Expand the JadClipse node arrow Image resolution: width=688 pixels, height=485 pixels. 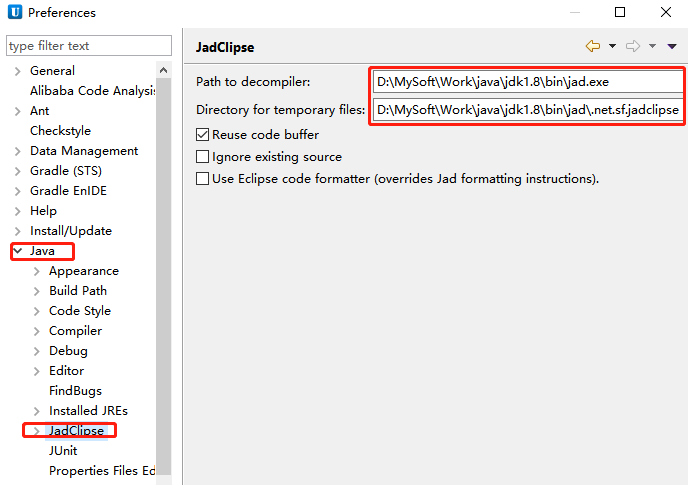click(x=37, y=431)
